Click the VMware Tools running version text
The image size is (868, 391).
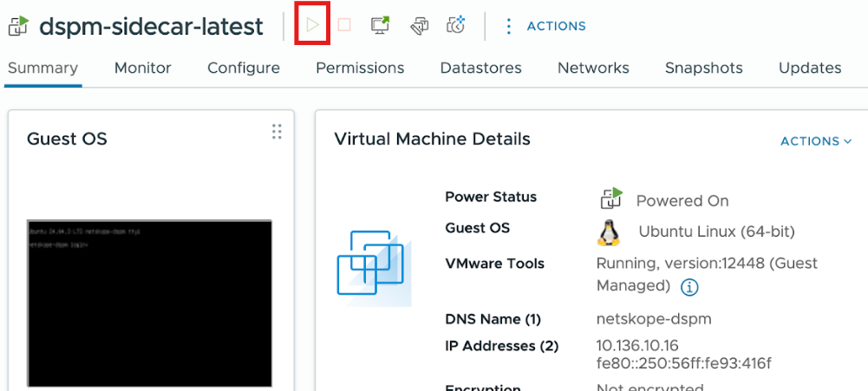click(707, 274)
